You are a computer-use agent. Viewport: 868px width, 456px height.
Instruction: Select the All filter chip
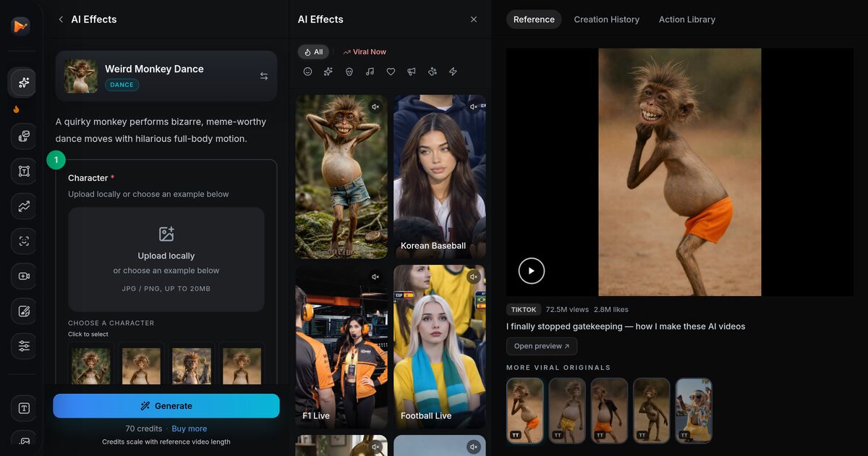(314, 52)
